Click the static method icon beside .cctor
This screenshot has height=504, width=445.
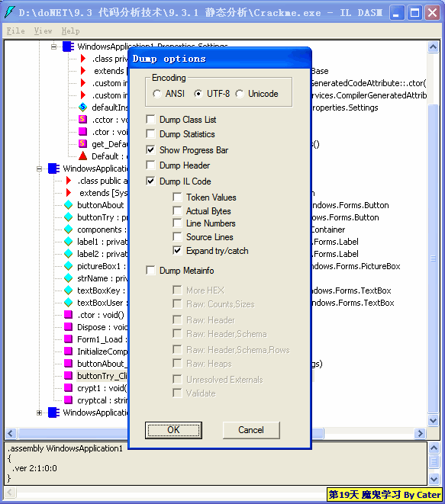coord(82,119)
